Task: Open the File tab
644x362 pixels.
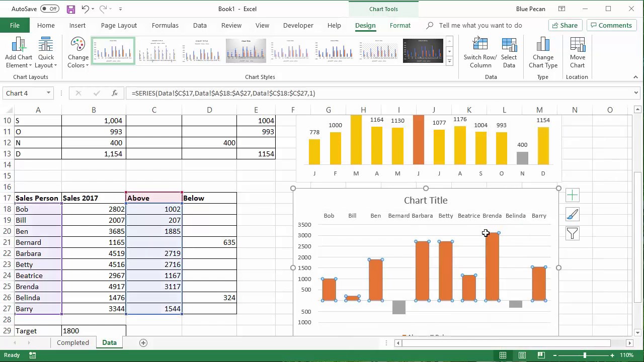Action: [15, 25]
